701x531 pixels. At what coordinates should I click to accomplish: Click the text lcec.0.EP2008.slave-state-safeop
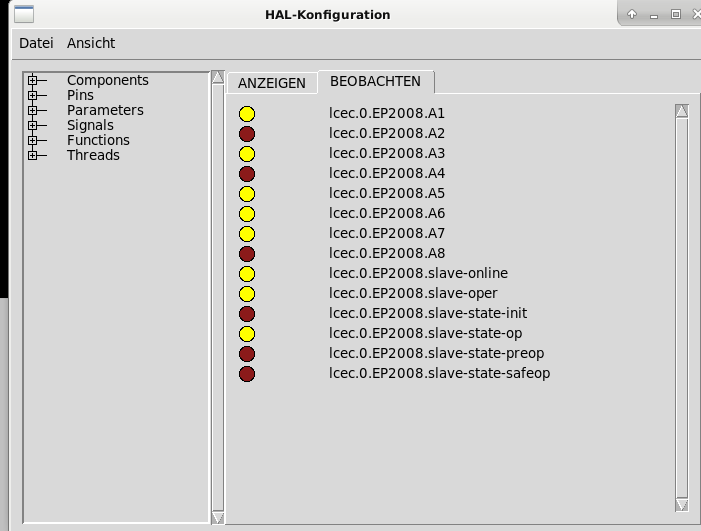point(439,373)
